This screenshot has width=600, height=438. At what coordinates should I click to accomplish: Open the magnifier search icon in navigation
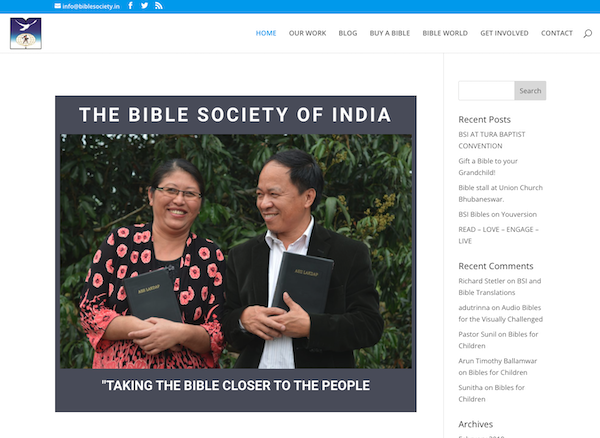click(587, 34)
